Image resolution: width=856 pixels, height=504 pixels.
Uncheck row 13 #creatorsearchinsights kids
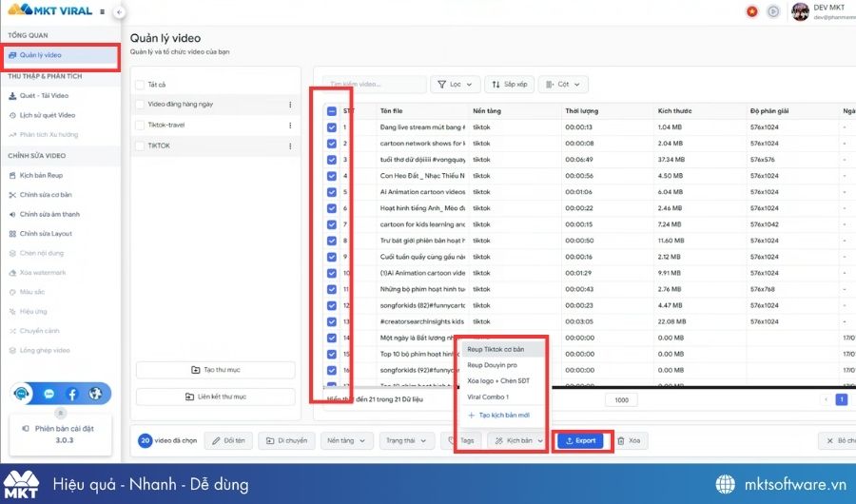pos(331,321)
